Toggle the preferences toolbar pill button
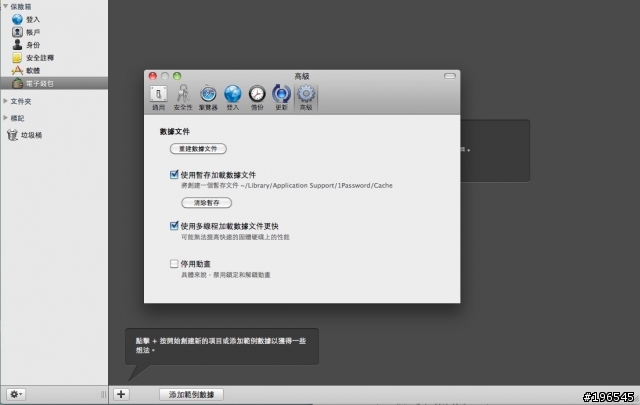 tap(450, 76)
